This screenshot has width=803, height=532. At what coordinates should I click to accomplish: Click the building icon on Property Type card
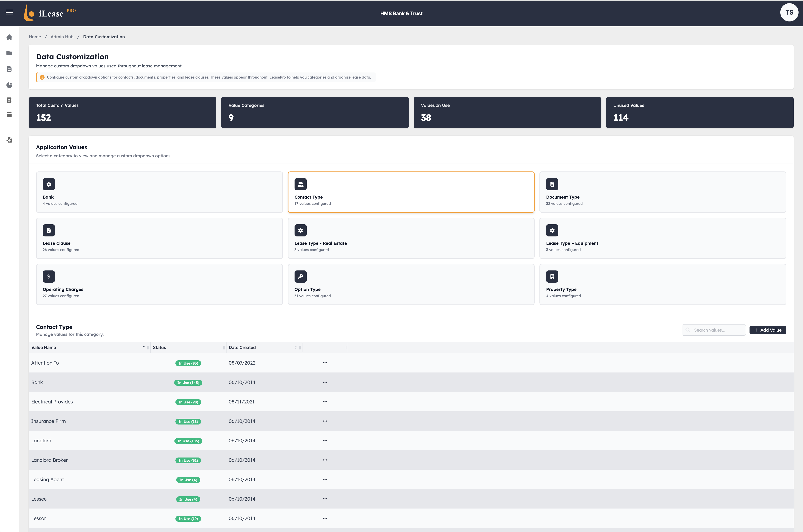tap(552, 276)
